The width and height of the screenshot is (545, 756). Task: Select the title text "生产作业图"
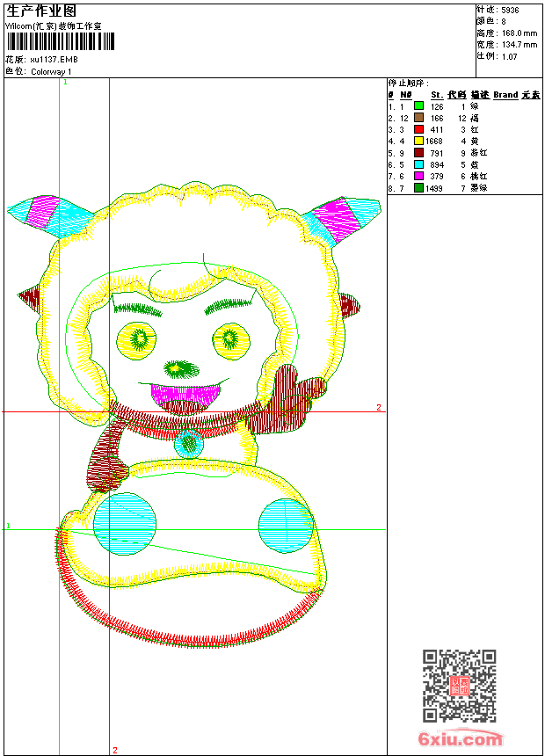41,11
